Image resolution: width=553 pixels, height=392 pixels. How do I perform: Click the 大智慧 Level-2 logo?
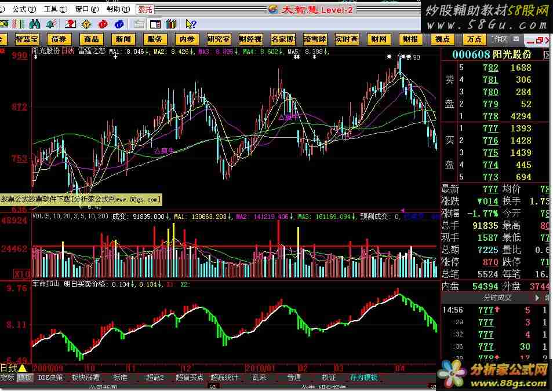(x=311, y=9)
